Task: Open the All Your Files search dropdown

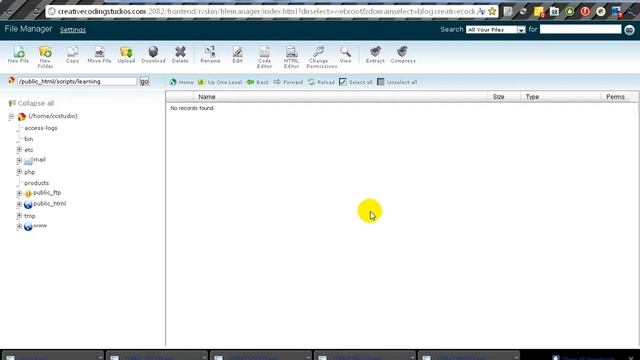Action: (x=496, y=30)
